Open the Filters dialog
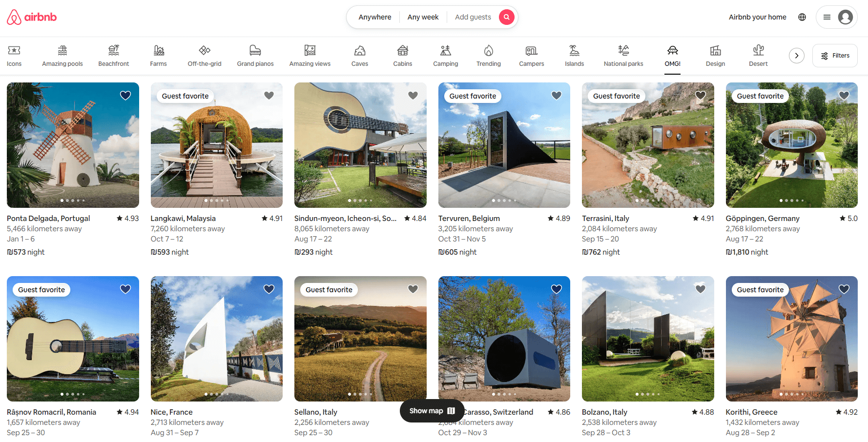868x442 pixels. [x=835, y=55]
